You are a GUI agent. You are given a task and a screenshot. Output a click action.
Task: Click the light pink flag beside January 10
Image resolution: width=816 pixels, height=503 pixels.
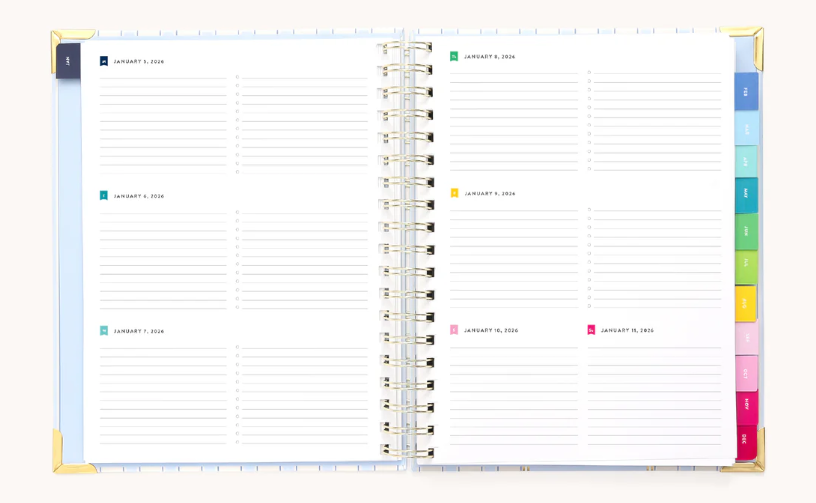[454, 329]
